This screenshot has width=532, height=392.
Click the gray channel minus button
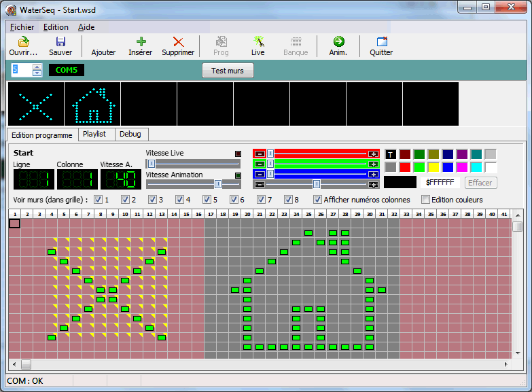[x=260, y=184]
